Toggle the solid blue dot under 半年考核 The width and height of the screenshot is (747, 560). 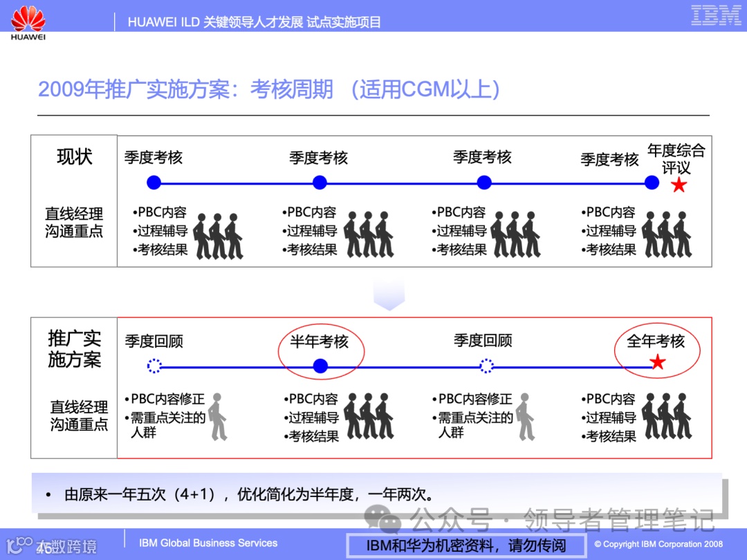click(320, 365)
